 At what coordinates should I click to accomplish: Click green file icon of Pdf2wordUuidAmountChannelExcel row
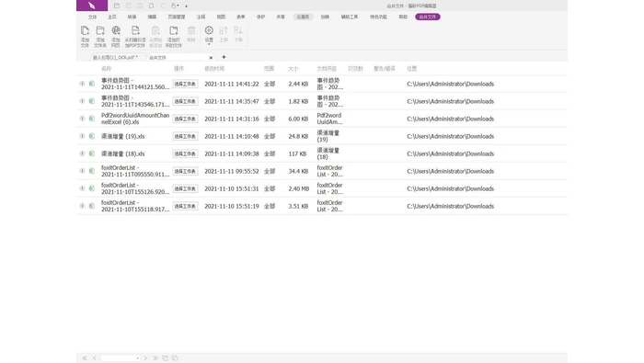pos(92,119)
